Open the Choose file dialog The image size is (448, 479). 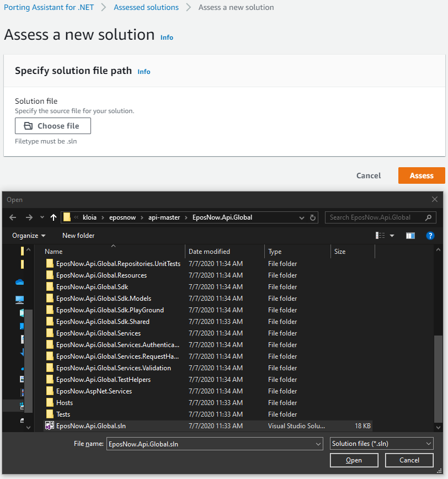[52, 126]
